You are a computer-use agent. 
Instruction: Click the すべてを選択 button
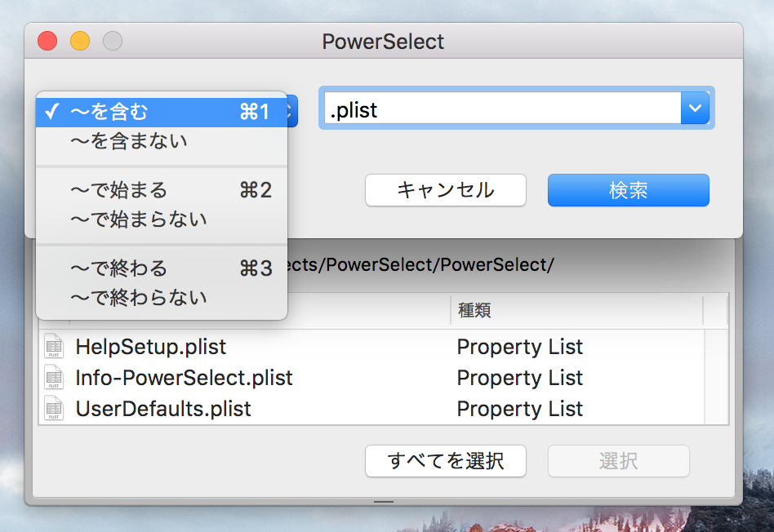point(445,461)
